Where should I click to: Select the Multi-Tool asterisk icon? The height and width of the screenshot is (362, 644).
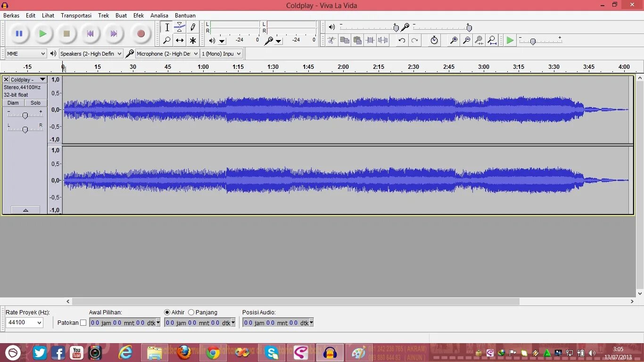coord(192,41)
